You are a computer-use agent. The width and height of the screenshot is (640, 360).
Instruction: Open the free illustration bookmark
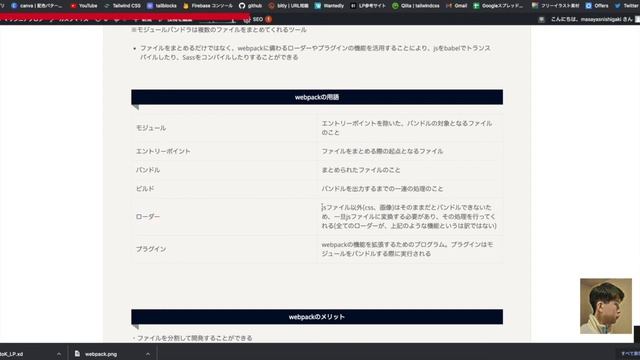tap(555, 6)
